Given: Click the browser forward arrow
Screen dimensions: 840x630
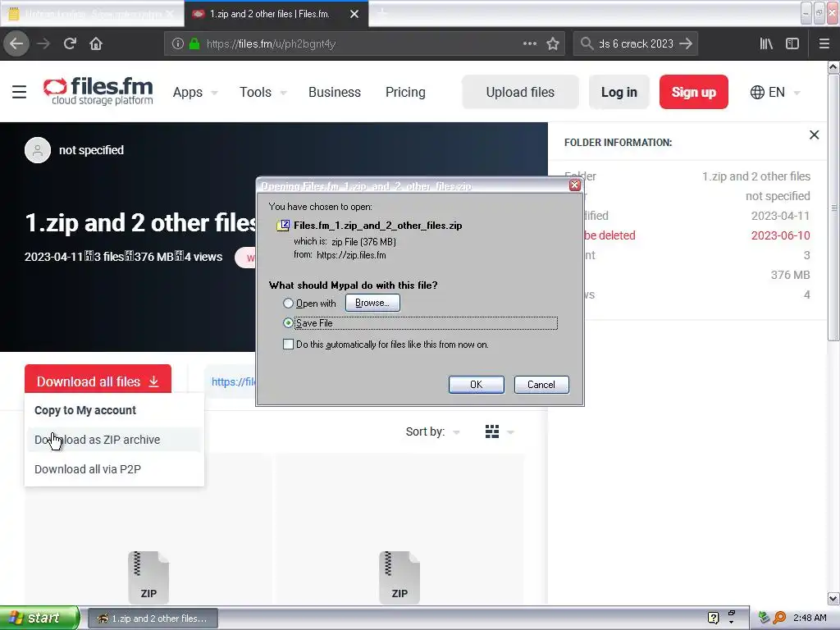Looking at the screenshot, I should point(43,44).
